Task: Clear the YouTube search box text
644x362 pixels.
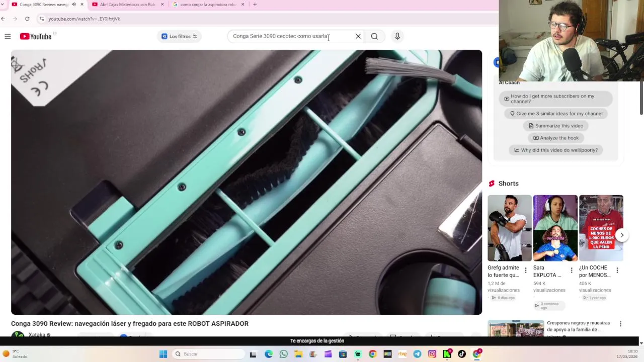Action: (x=358, y=36)
